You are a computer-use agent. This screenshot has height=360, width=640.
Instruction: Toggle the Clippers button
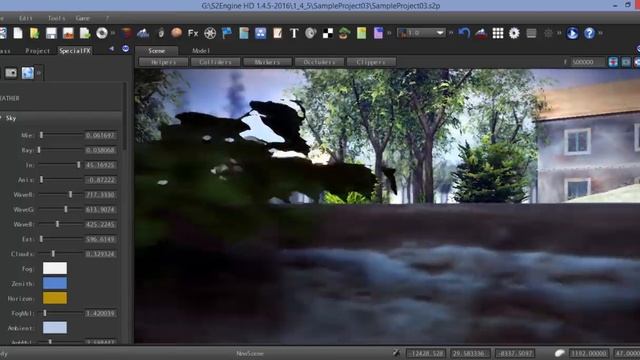click(371, 62)
